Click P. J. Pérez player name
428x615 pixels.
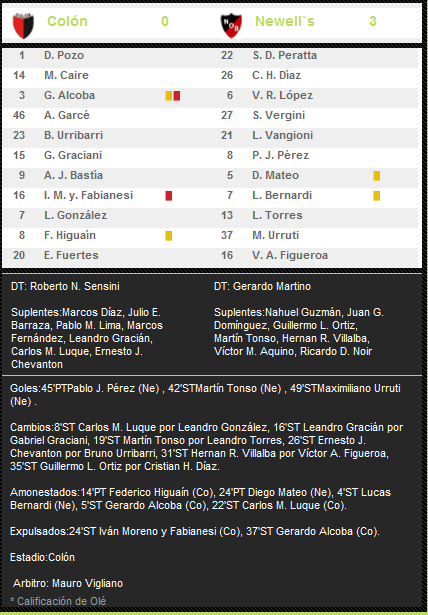(280, 155)
